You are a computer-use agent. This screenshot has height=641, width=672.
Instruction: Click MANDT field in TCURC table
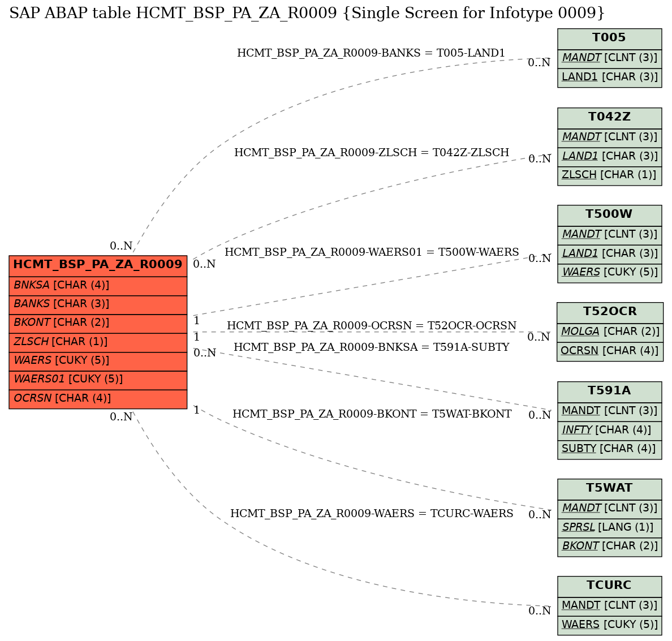[609, 607]
